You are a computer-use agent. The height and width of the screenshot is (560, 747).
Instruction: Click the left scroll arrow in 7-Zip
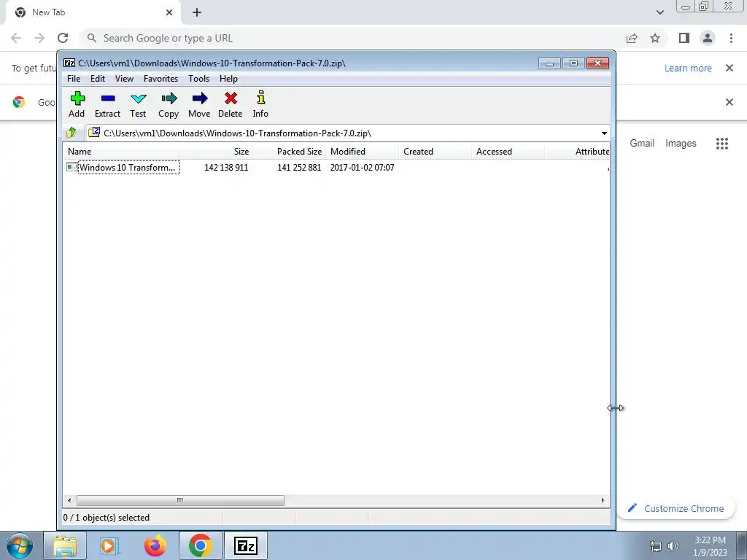click(x=69, y=500)
